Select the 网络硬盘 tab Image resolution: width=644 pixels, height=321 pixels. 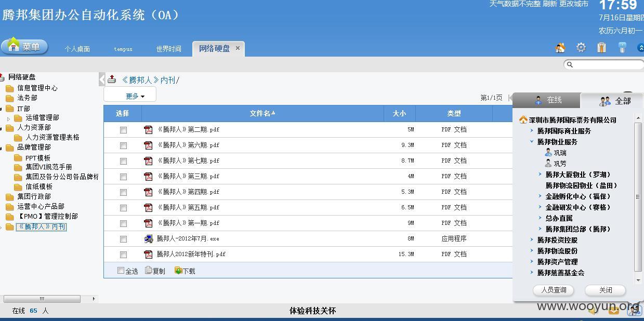214,48
